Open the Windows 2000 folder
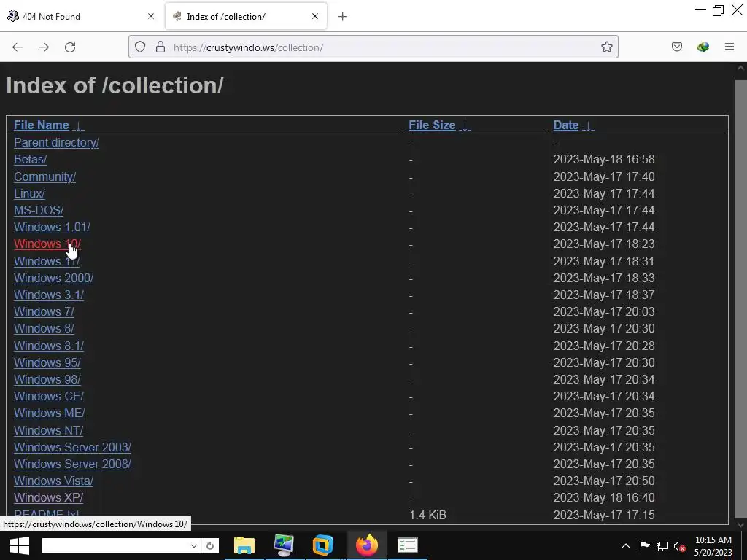The width and height of the screenshot is (747, 560). click(54, 278)
